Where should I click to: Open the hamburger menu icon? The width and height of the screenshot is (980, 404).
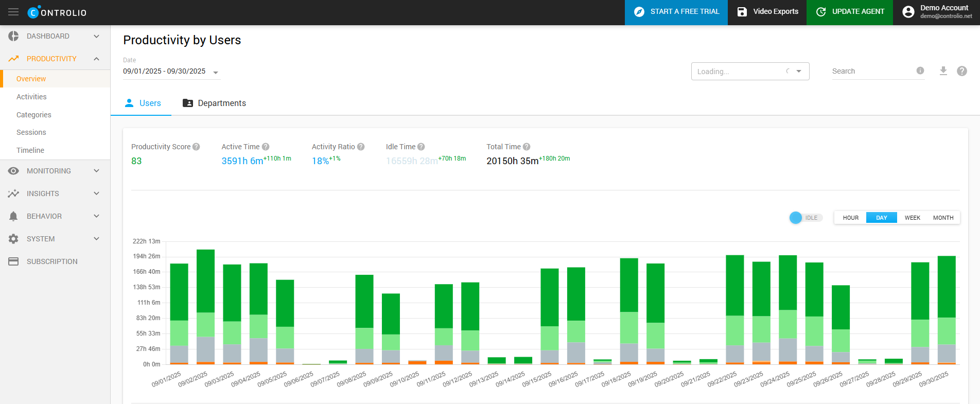pos(13,12)
